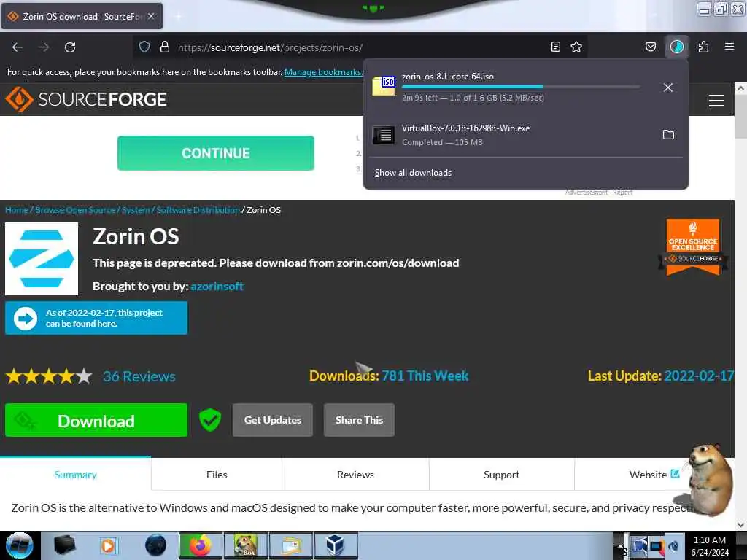The image size is (747, 560).
Task: Click the forward navigation arrow
Action: click(x=44, y=47)
